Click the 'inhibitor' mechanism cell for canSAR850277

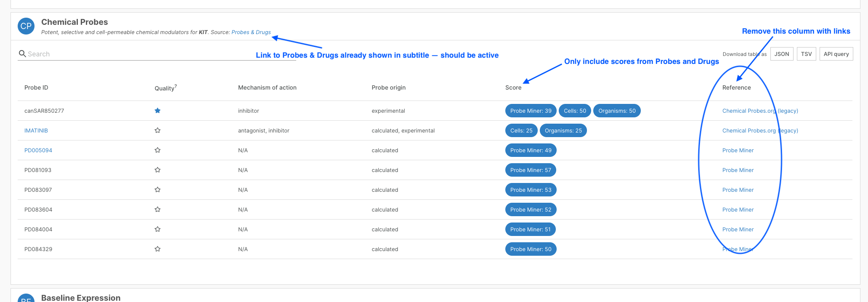tap(249, 111)
